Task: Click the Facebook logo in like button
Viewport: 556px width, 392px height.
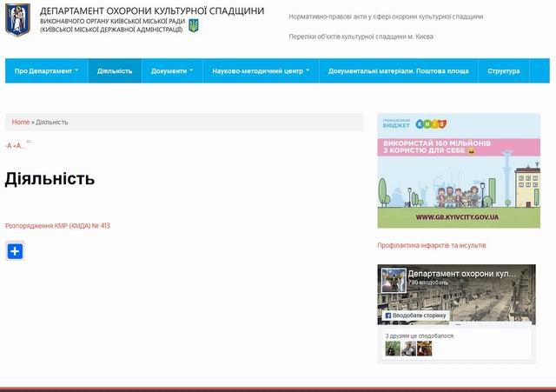Action: click(x=388, y=316)
